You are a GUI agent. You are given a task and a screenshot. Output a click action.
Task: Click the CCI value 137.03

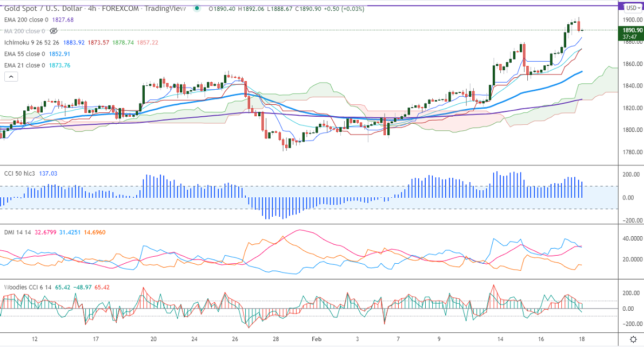[x=48, y=173]
